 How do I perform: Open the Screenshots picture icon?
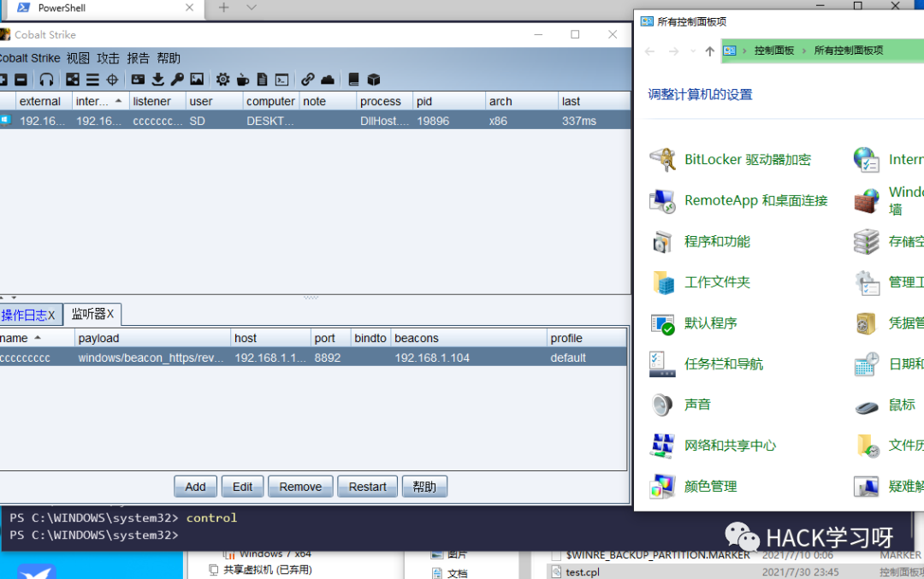(x=197, y=80)
